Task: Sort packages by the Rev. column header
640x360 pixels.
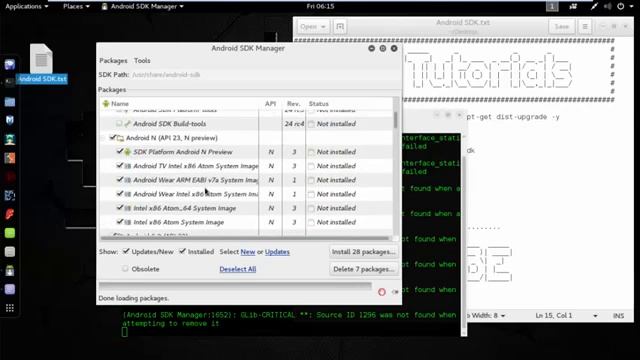Action: pyautogui.click(x=293, y=104)
